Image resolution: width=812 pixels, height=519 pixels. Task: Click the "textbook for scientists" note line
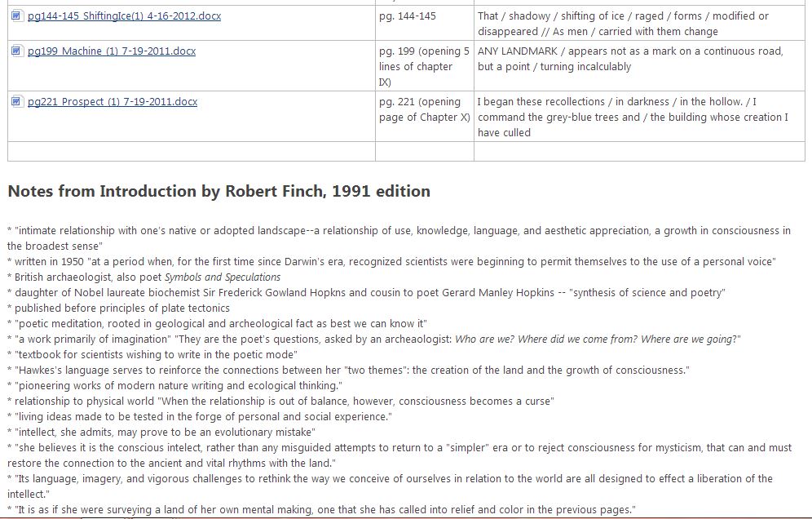[155, 354]
